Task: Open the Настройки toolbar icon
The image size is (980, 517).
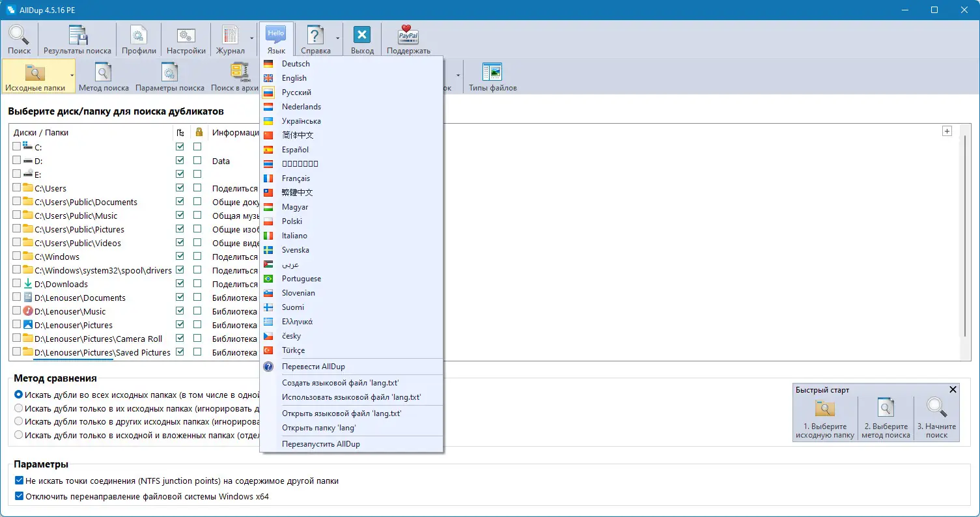Action: 186,35
